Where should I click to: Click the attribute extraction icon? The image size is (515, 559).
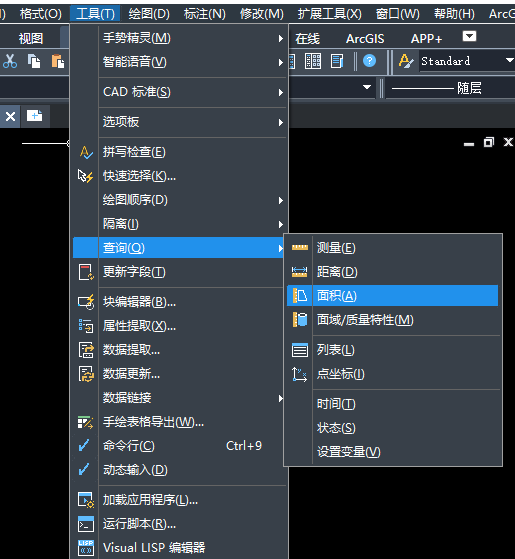click(86, 326)
